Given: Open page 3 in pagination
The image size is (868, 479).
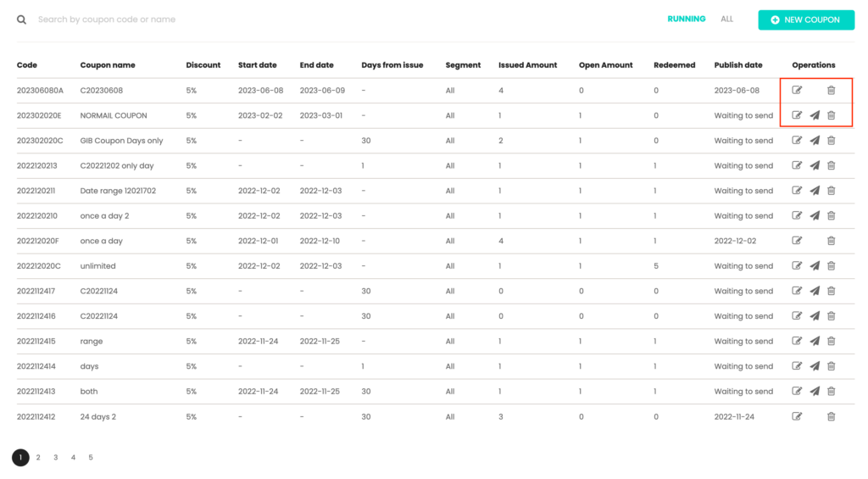Looking at the screenshot, I should [x=56, y=458].
